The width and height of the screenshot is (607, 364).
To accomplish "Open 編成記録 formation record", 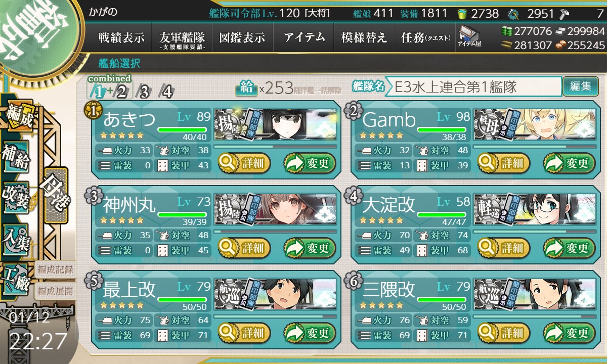I will click(x=56, y=269).
